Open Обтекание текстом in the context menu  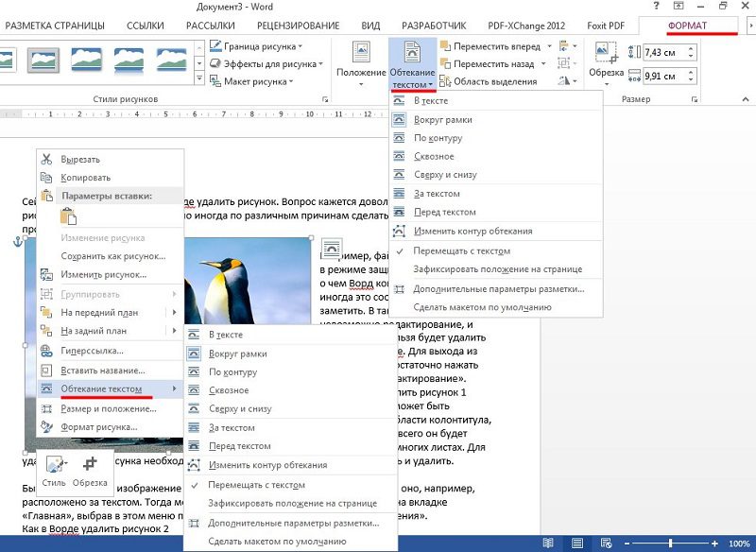[x=111, y=388]
